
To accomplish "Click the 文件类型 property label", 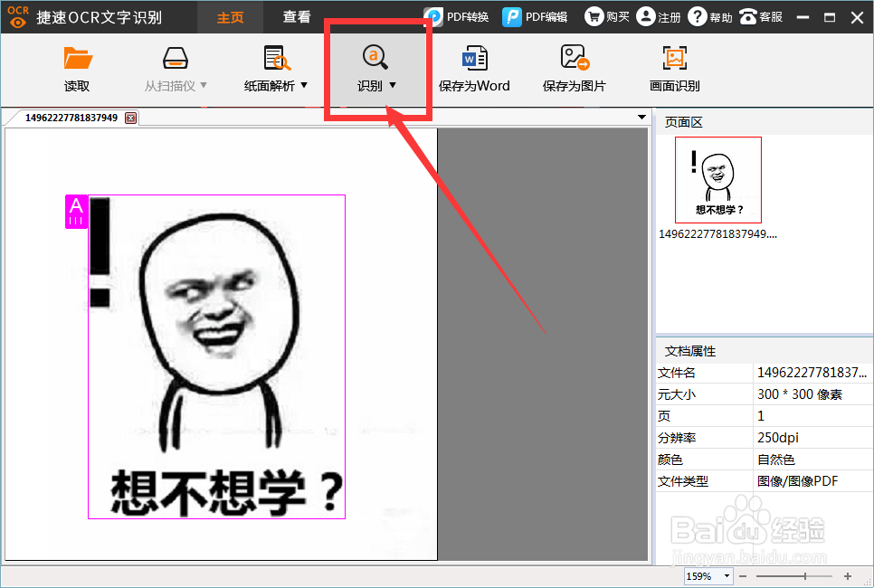I will 683,481.
